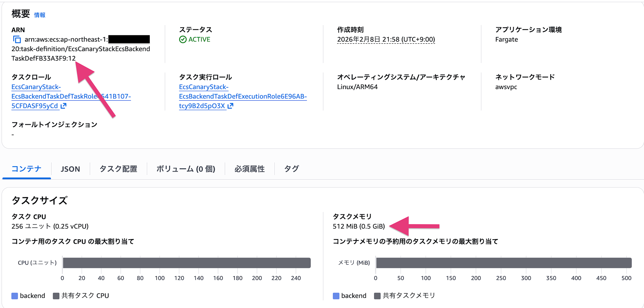Click the task memory allocation bar

[x=502, y=263]
